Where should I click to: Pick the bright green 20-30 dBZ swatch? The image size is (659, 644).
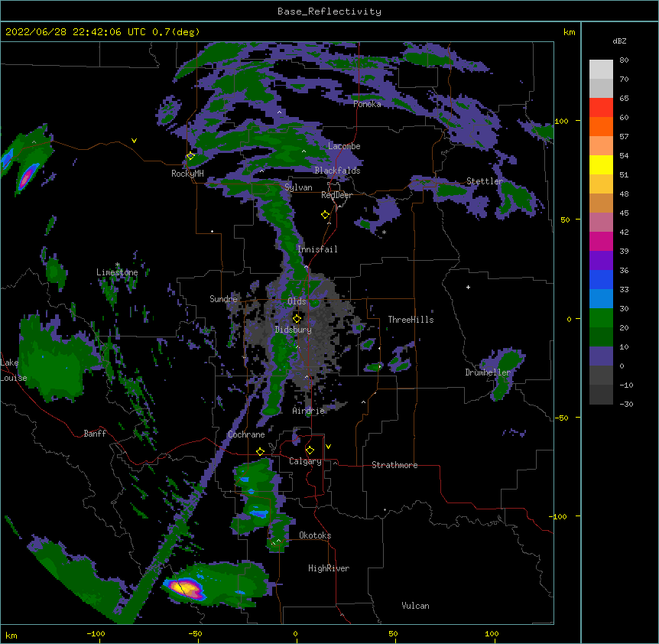[601, 318]
